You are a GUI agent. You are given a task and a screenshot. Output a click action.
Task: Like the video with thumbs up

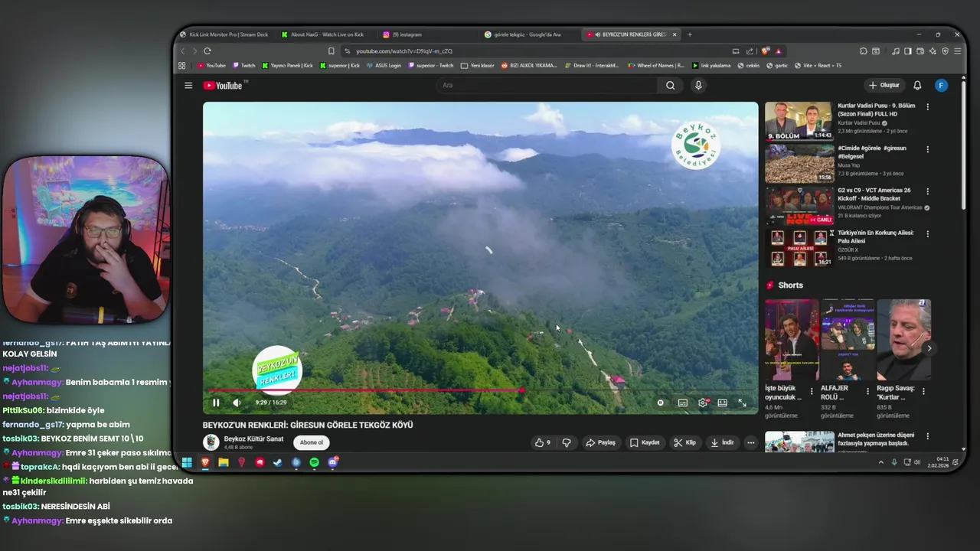tap(543, 442)
